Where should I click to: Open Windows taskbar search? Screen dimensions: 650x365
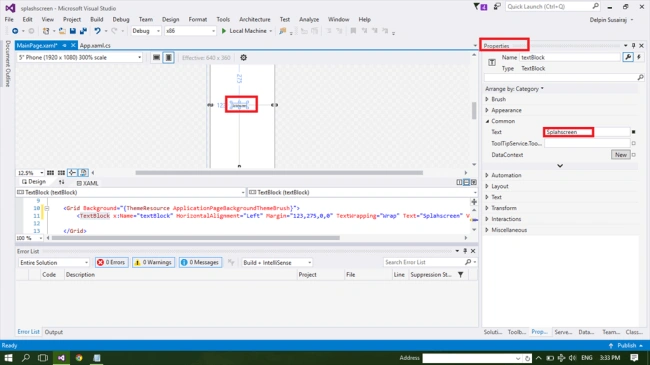click(26, 358)
